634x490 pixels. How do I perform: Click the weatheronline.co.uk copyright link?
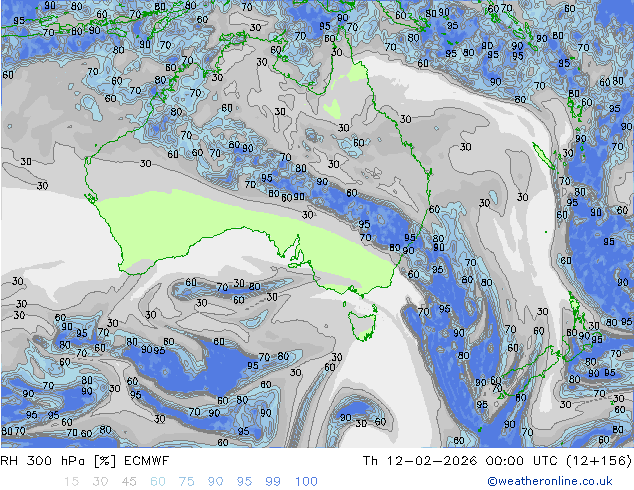coord(549,481)
